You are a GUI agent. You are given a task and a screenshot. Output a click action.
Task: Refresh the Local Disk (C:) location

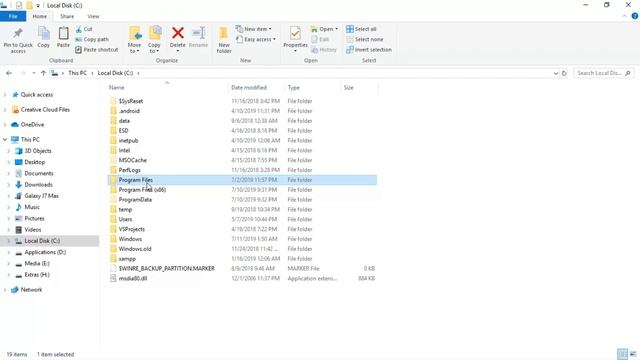(x=564, y=73)
